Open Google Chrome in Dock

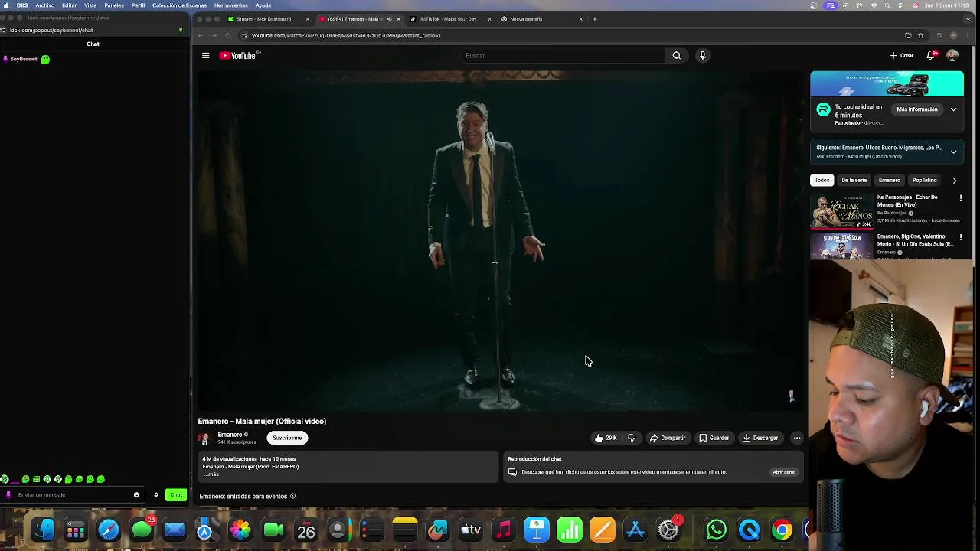click(x=782, y=530)
